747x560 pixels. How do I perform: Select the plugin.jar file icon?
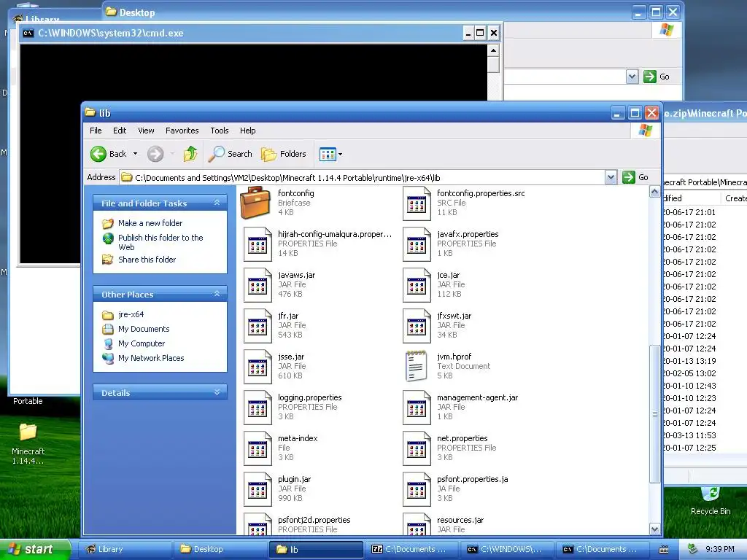pos(258,490)
